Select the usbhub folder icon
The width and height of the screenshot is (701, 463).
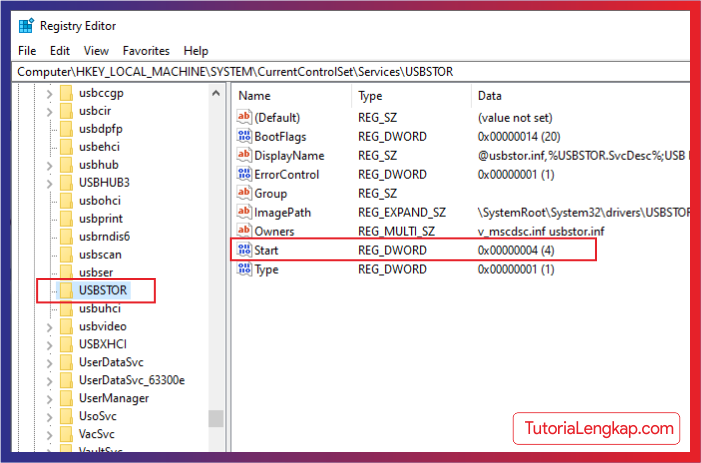[x=66, y=165]
